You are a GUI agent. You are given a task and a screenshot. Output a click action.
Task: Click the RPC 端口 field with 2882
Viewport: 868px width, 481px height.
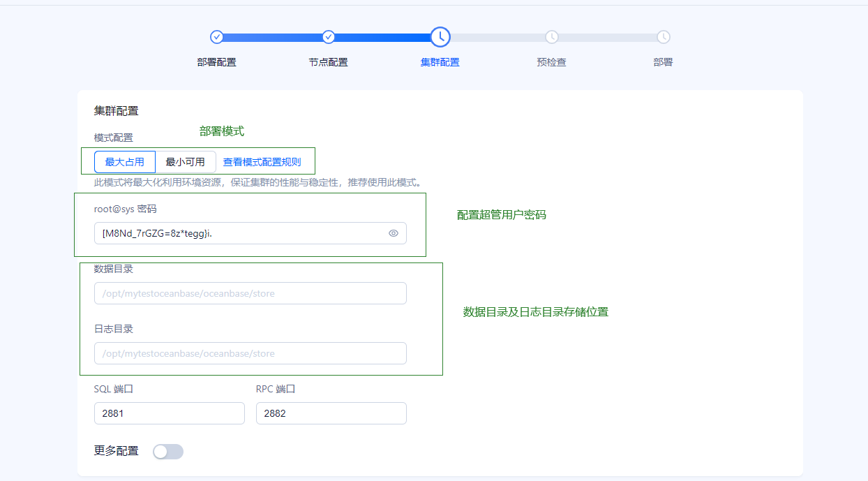pos(331,413)
